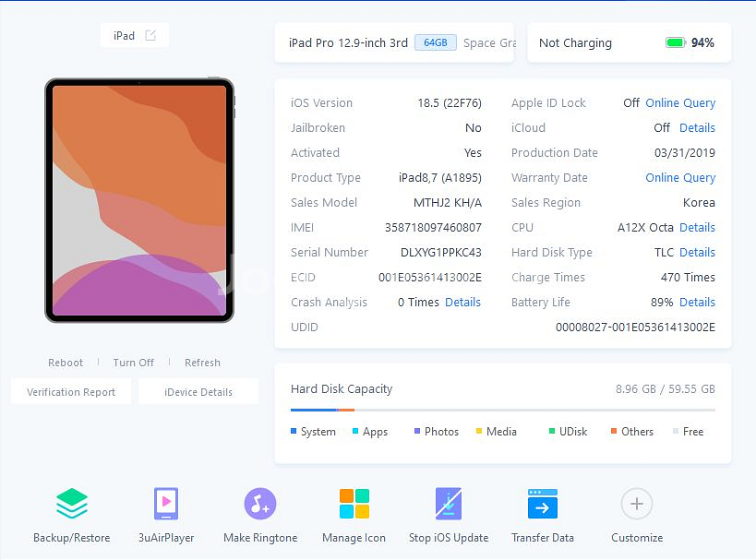
Task: Launch 3uAirPlayer
Action: (x=166, y=505)
